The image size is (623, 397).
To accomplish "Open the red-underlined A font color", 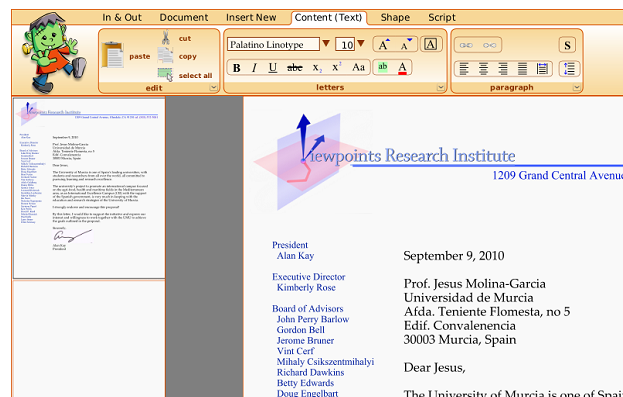I will click(402, 68).
